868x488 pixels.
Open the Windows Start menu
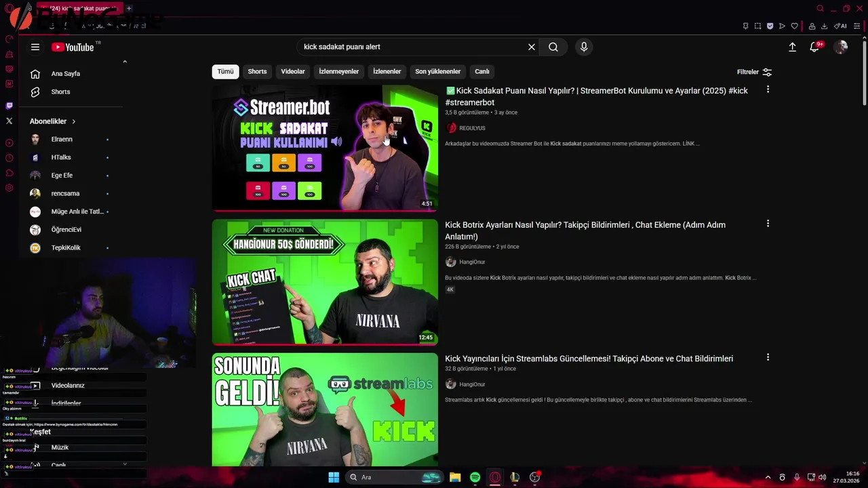pyautogui.click(x=334, y=477)
